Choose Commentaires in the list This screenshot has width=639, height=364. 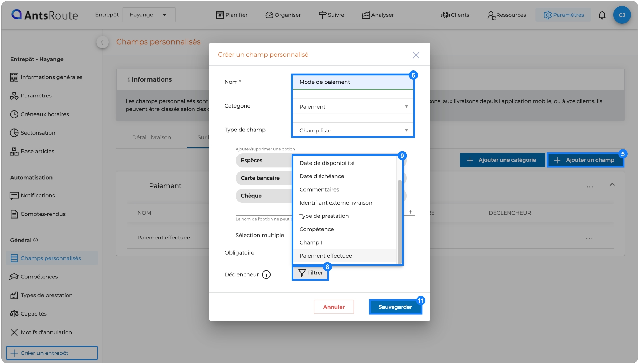(345, 190)
